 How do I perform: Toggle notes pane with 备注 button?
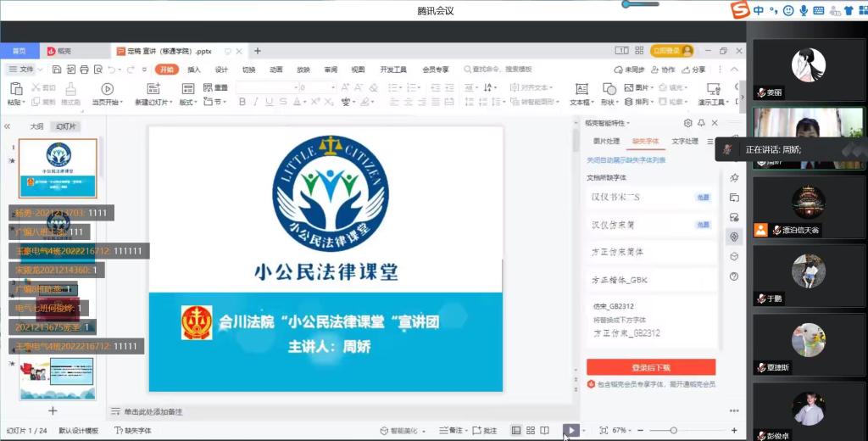(x=453, y=431)
